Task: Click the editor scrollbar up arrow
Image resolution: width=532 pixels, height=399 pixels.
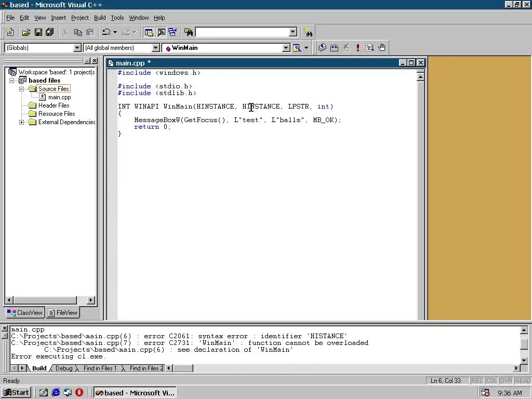Action: (x=420, y=77)
